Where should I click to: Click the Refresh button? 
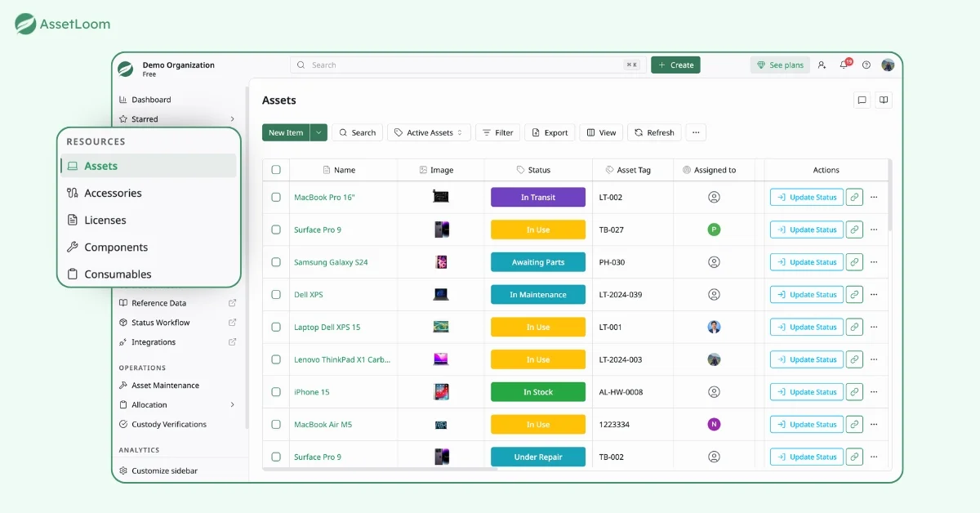point(654,132)
